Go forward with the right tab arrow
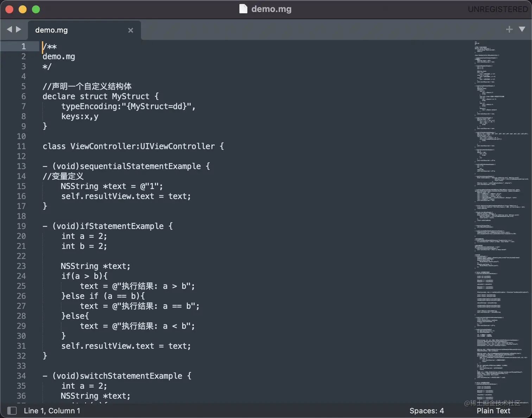The width and height of the screenshot is (532, 418). pos(19,29)
